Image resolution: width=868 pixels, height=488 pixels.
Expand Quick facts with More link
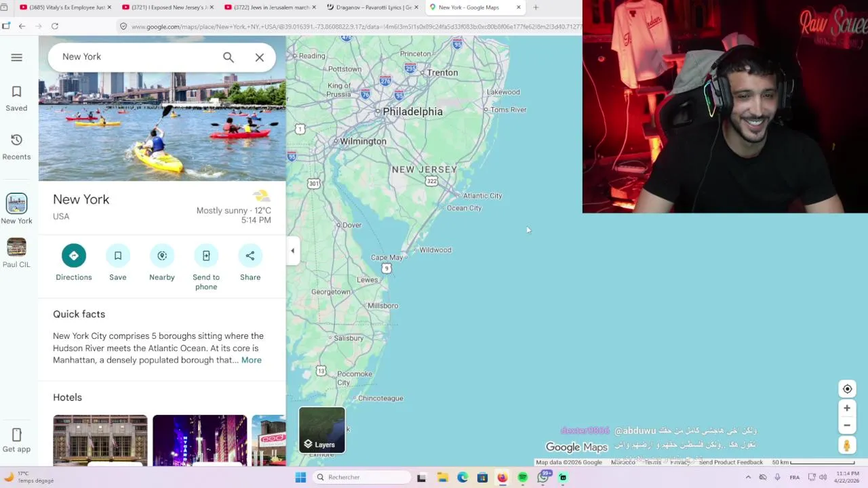[251, 360]
